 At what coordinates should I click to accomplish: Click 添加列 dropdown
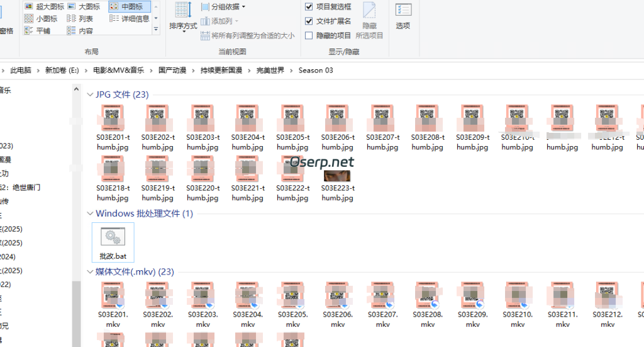pos(219,21)
